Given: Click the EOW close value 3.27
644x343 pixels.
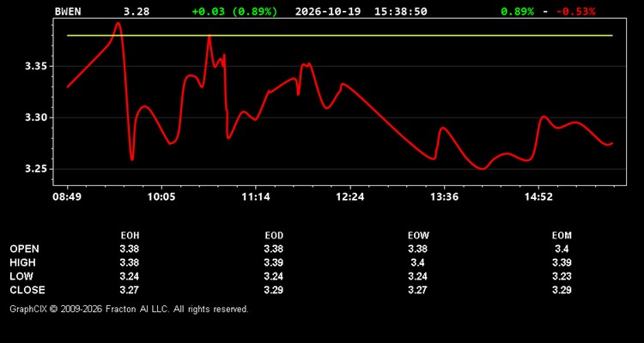Looking at the screenshot, I should pos(417,290).
